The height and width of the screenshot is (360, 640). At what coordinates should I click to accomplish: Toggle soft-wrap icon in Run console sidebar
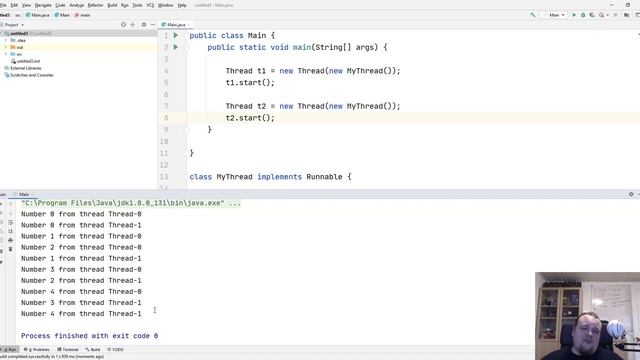(11, 222)
